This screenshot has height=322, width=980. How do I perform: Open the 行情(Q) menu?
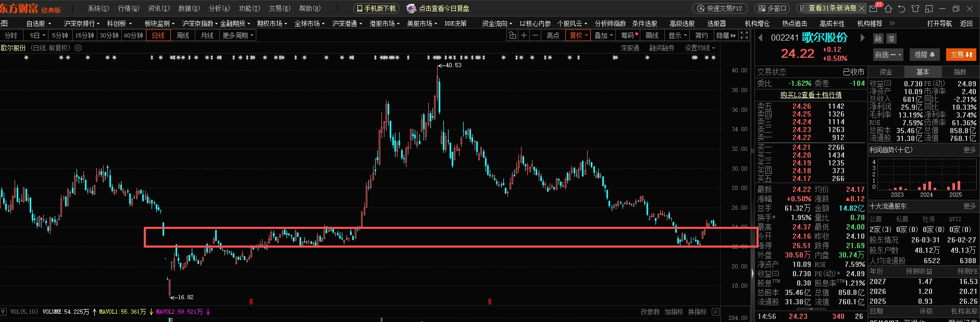pyautogui.click(x=128, y=8)
